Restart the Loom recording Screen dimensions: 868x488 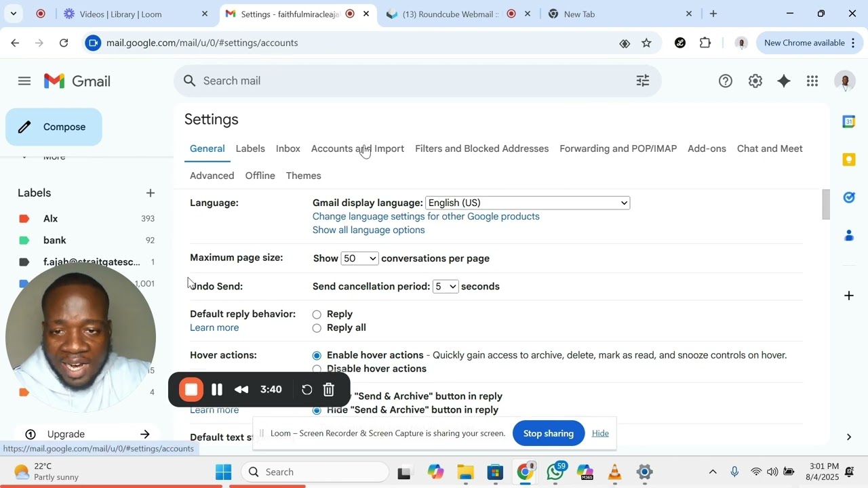coord(307,390)
